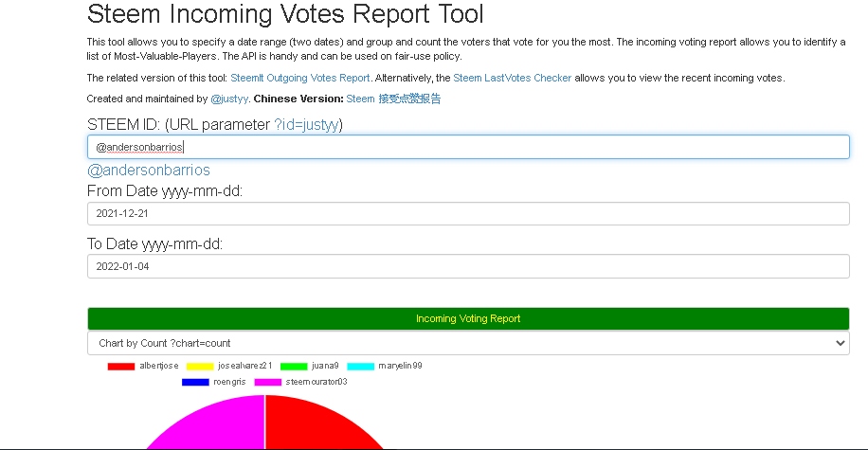Click the From Date yyyy-mm-dd label
The width and height of the screenshot is (868, 450).
[165, 191]
